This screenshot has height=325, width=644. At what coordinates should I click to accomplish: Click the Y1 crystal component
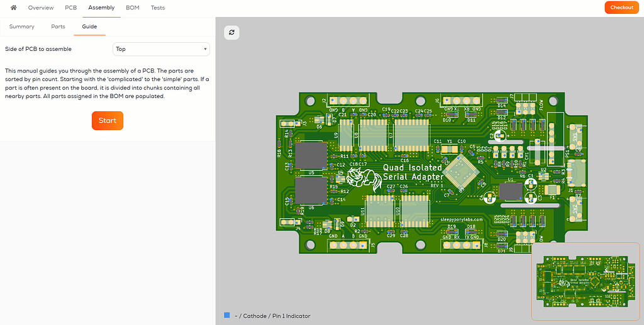tap(450, 149)
